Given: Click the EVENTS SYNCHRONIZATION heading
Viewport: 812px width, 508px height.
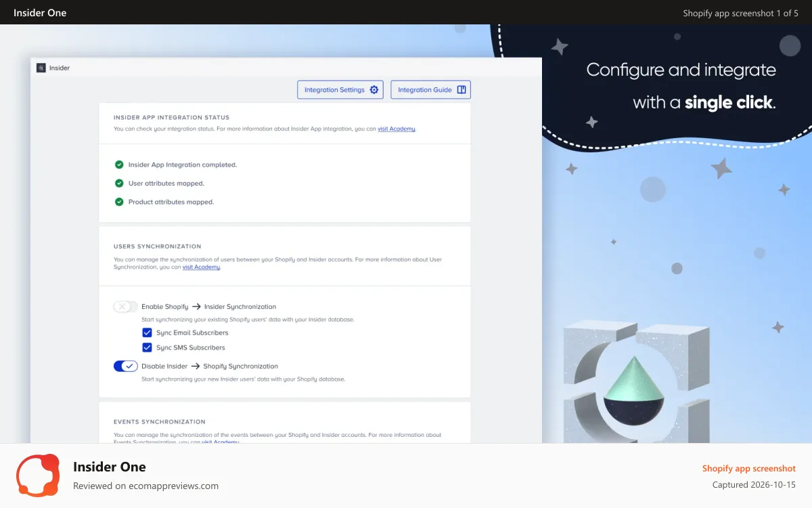Looking at the screenshot, I should (159, 421).
